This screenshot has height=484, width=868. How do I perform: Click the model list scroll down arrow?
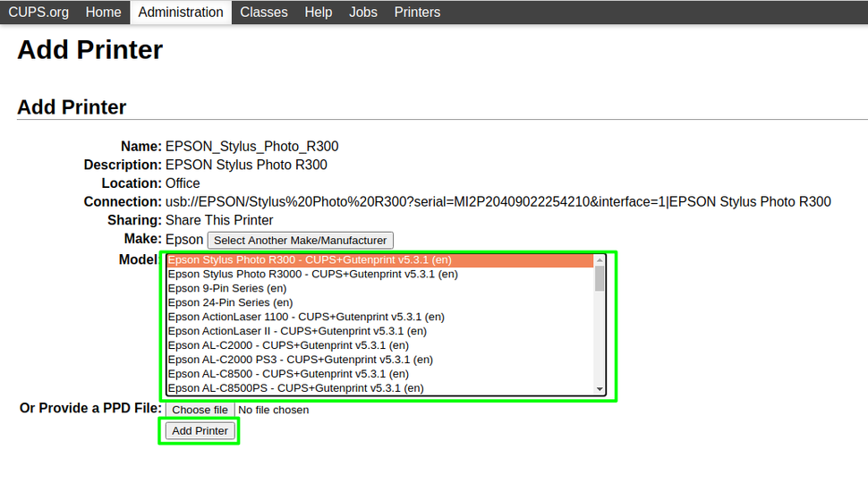(600, 389)
